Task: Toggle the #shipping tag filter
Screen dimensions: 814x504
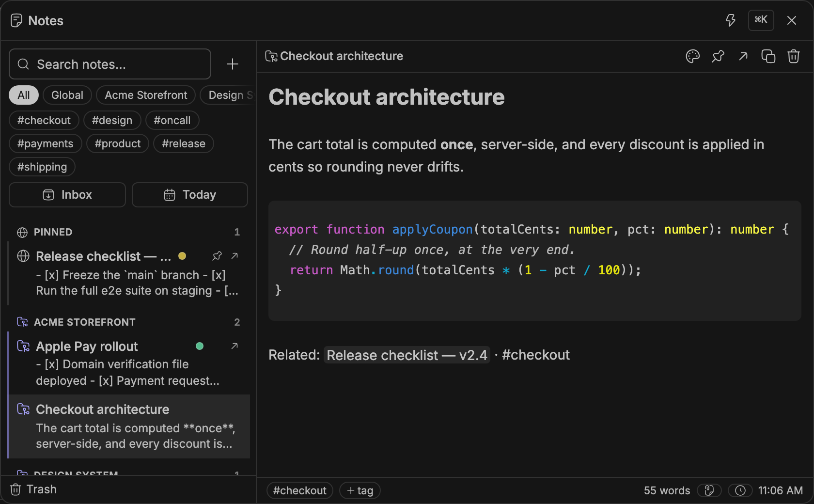Action: 42,167
